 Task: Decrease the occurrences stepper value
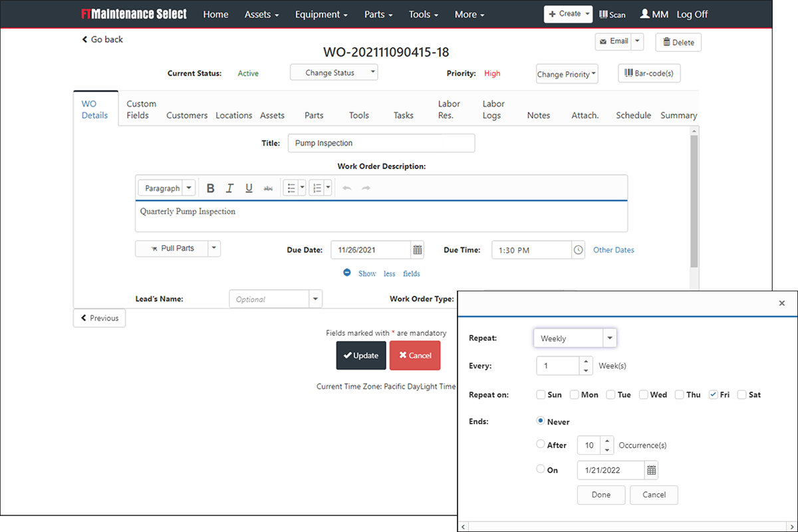coord(606,450)
